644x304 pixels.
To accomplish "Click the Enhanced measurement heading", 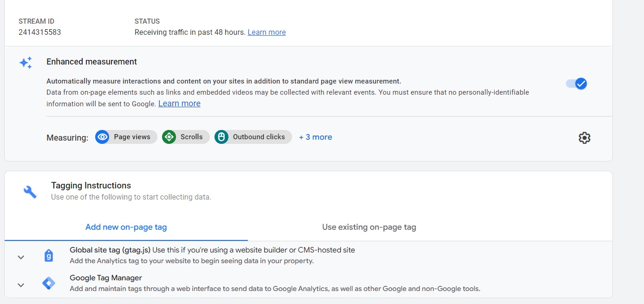I will pos(91,62).
